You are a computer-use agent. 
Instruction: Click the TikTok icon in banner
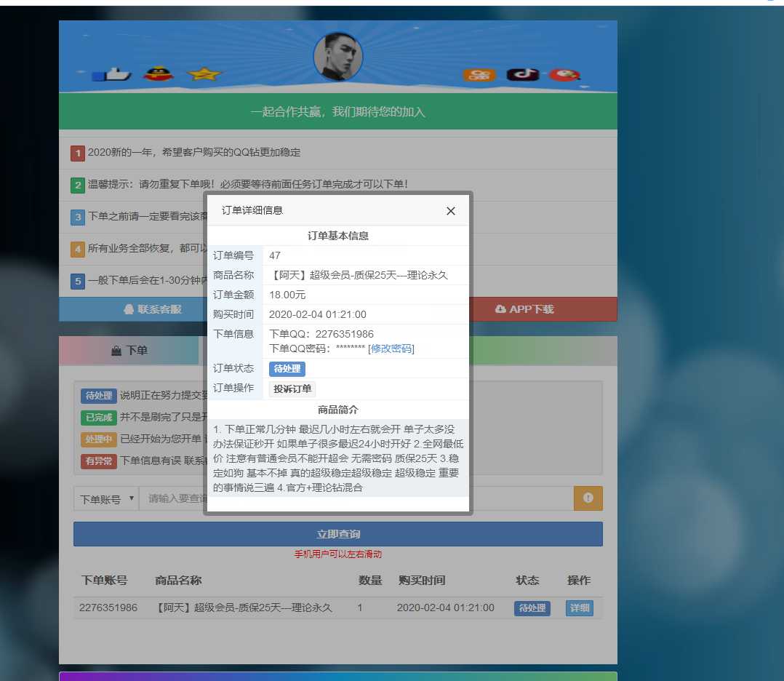pyautogui.click(x=523, y=74)
